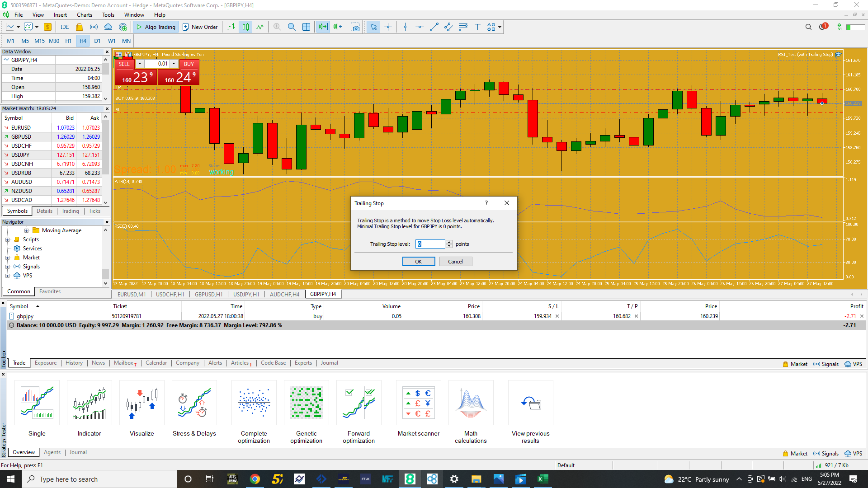Expand the VPS node in Navigator

[7, 276]
